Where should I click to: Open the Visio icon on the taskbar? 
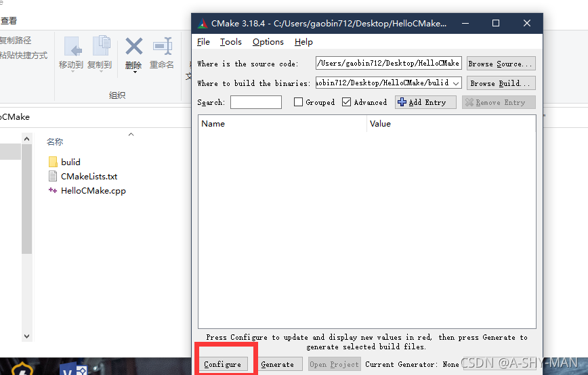(x=73, y=369)
